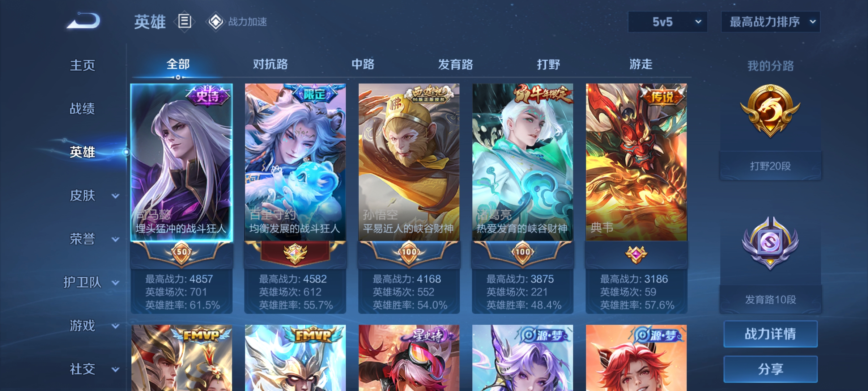
Task: Open the 5v5 mode dropdown
Action: (x=668, y=22)
